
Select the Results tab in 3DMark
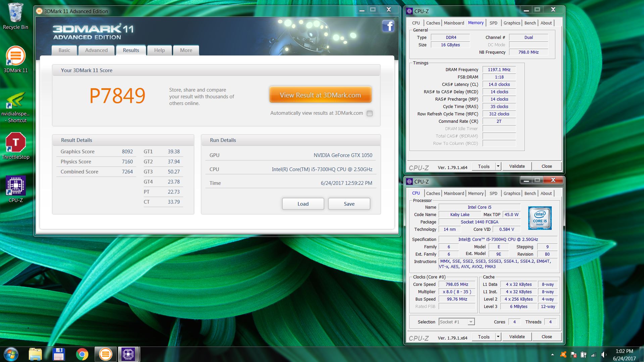tap(131, 50)
